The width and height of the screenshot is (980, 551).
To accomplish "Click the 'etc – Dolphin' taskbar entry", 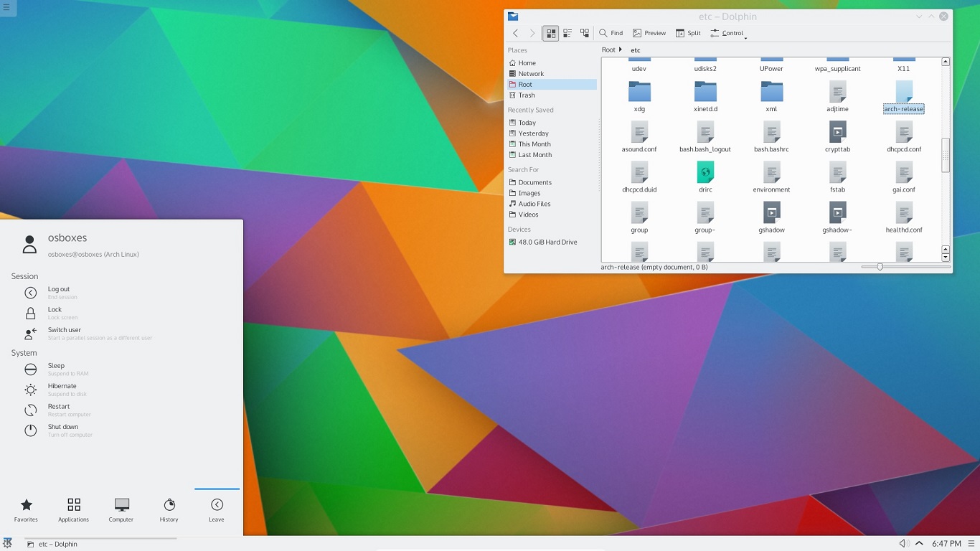I will click(x=100, y=544).
